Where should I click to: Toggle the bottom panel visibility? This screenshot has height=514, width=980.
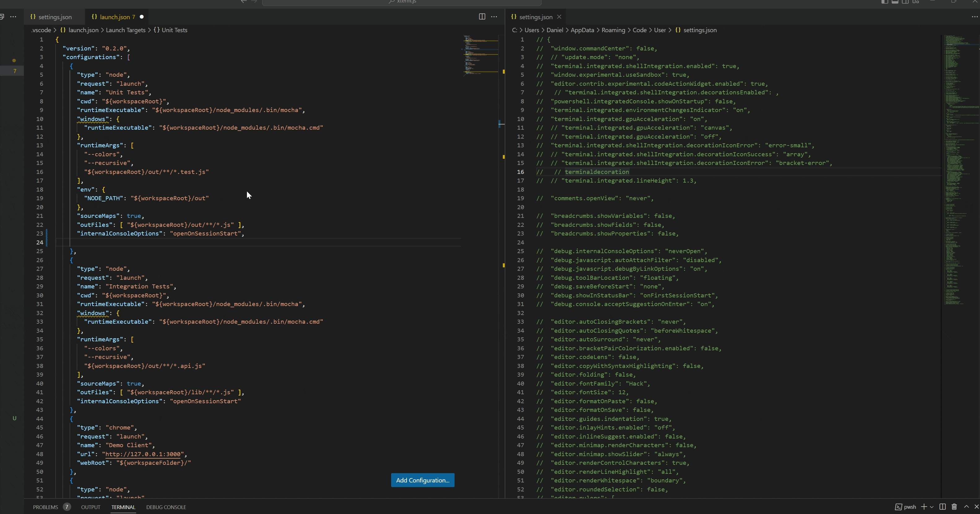(895, 2)
